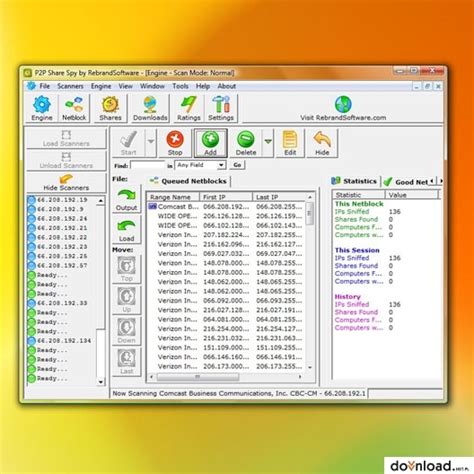
Task: Select scanner entry 66.208.192.134
Action: pyautogui.click(x=60, y=341)
